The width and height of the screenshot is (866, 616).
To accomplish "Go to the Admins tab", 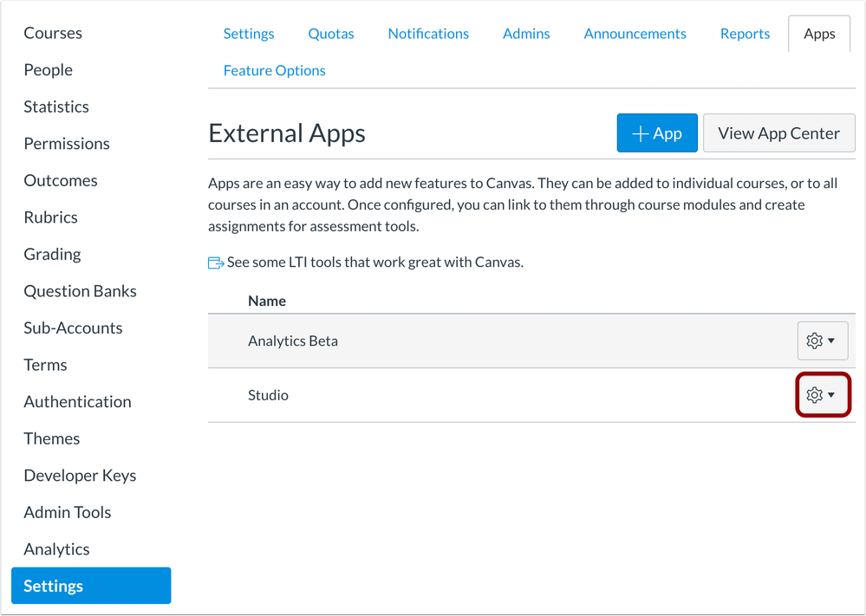I will (x=525, y=33).
